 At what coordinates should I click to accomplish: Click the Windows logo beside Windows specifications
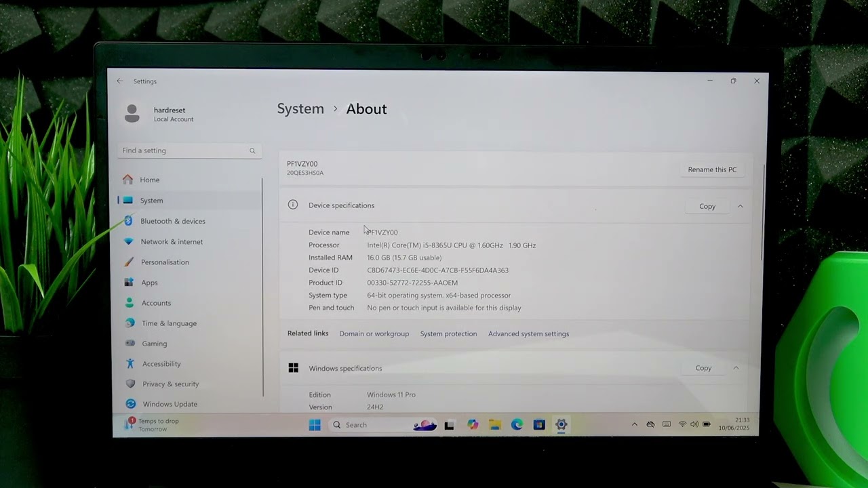(x=293, y=368)
